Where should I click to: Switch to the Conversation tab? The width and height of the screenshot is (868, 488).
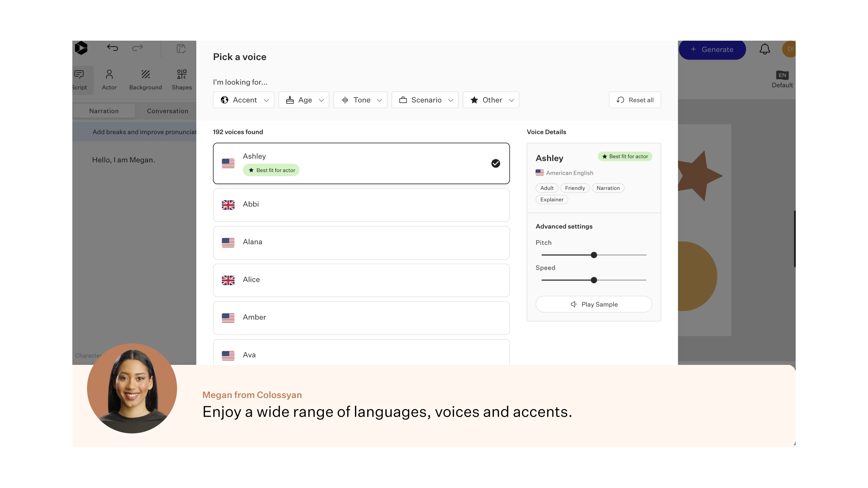tap(167, 111)
